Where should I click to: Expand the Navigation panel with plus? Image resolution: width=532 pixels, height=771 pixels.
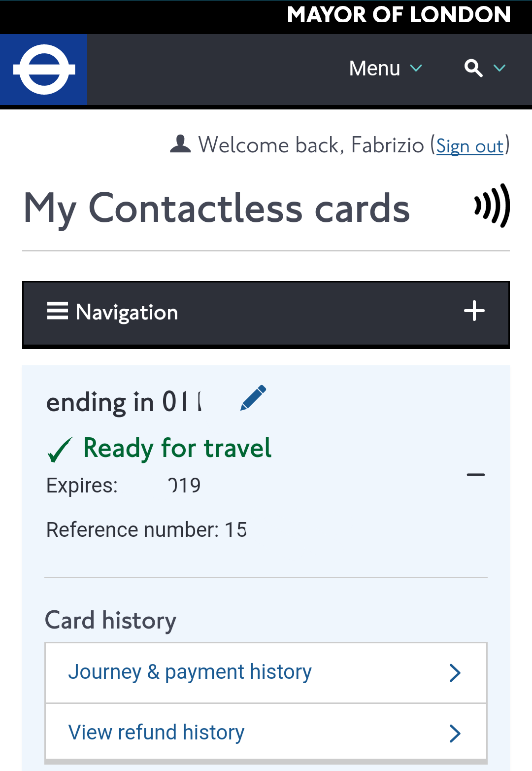click(x=474, y=311)
